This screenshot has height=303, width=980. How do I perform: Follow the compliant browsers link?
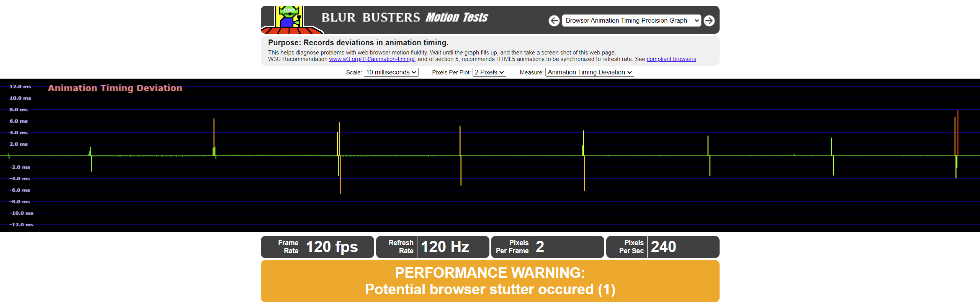tap(671, 59)
